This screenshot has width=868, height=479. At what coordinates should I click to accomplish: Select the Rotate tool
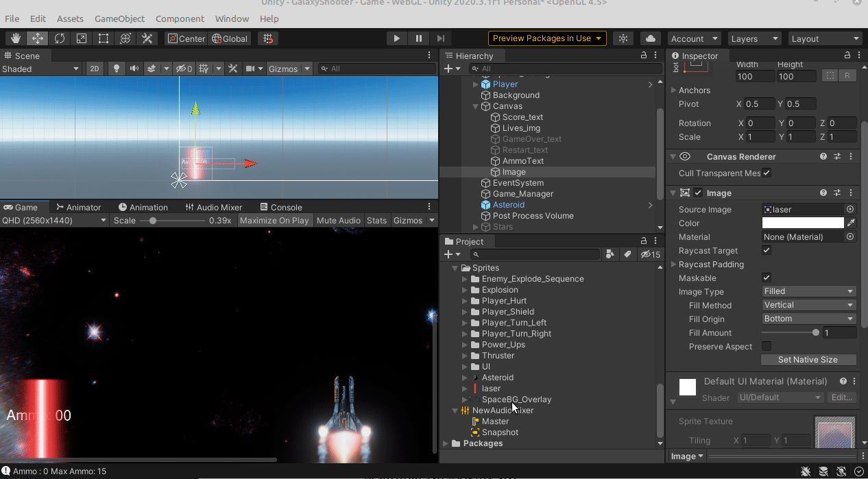pyautogui.click(x=60, y=38)
